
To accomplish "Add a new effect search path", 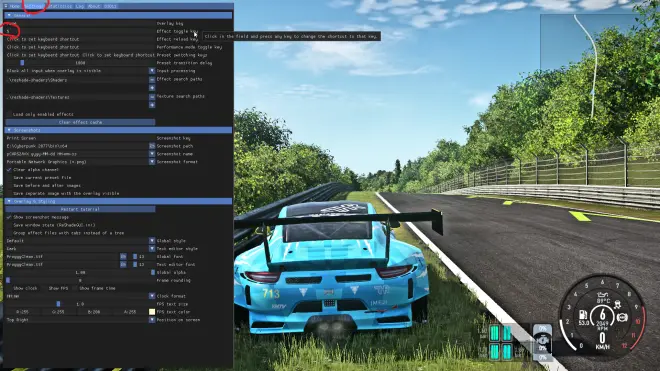I will [152, 88].
